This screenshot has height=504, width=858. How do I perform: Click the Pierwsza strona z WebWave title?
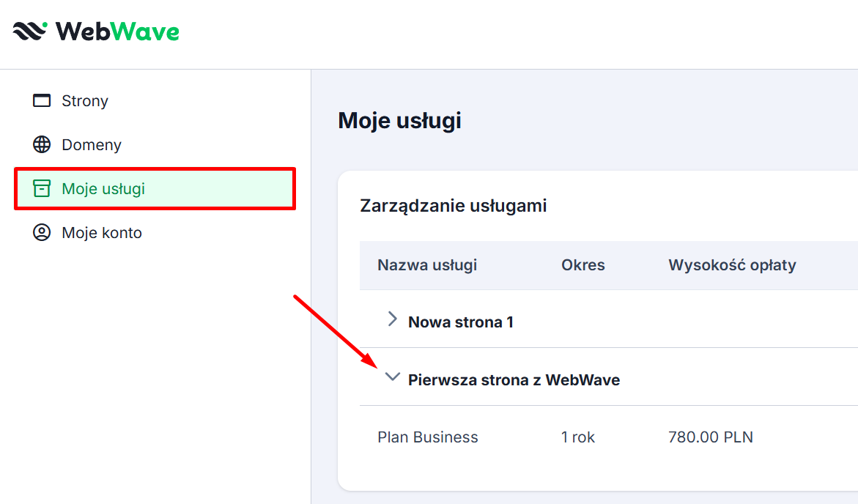tap(514, 379)
